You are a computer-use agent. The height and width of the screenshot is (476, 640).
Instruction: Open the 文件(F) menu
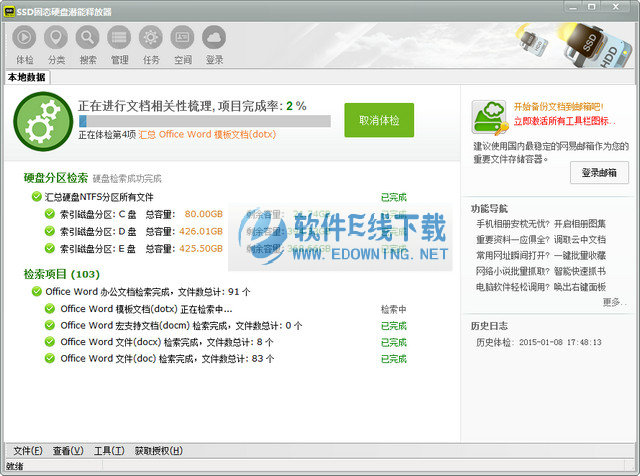[x=28, y=451]
